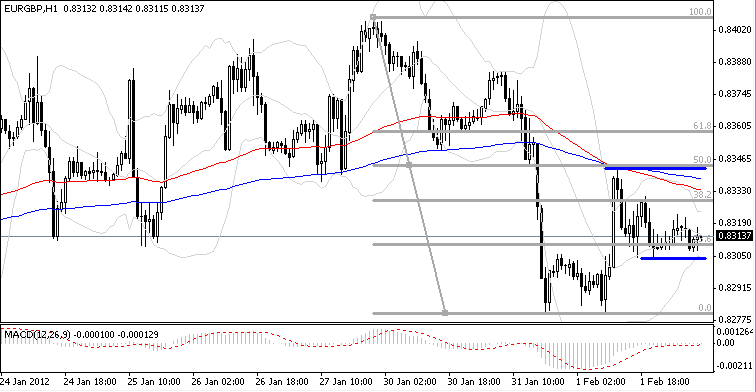Image resolution: width=756 pixels, height=392 pixels.
Task: Select the upper thick blue horizontal line
Action: click(656, 168)
